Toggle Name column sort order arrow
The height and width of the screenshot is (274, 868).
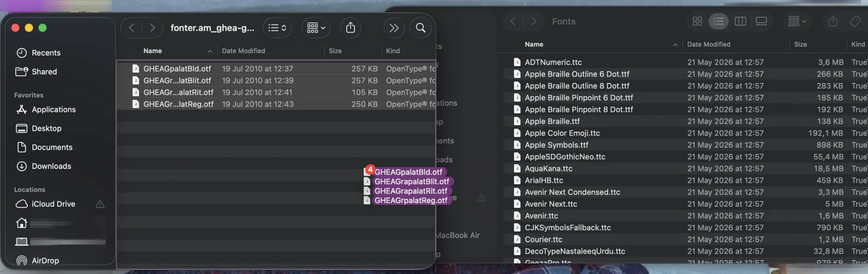tap(210, 51)
